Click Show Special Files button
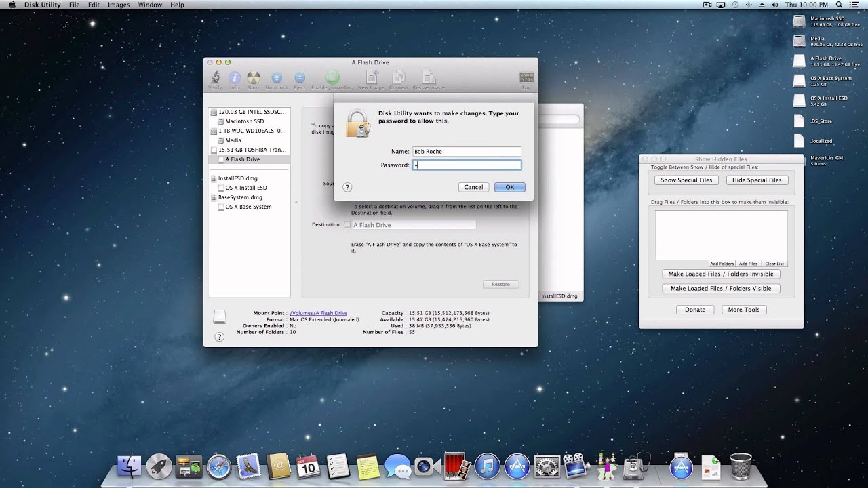868x488 pixels. coord(686,180)
